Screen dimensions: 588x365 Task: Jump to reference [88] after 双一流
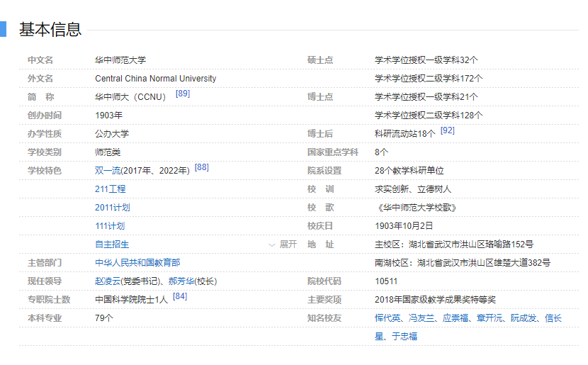[x=202, y=167]
